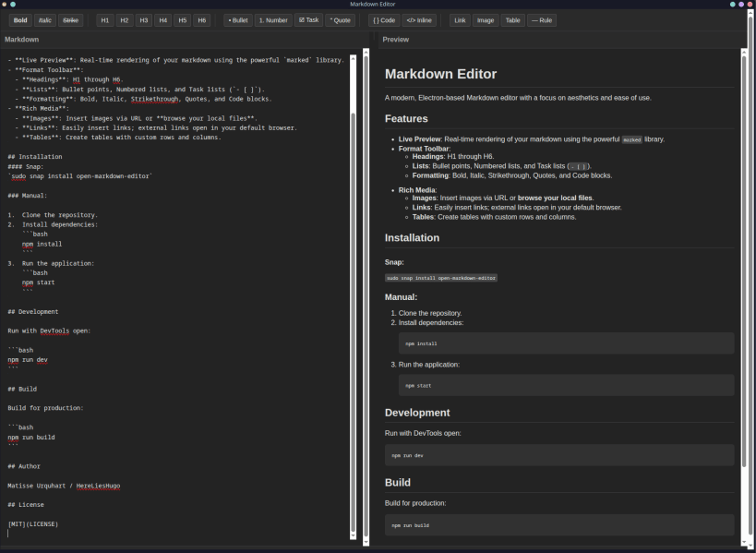Screen dimensions: 756x553
Task: Click the editor textarea scrollbar's up arrow
Action: tap(353, 58)
